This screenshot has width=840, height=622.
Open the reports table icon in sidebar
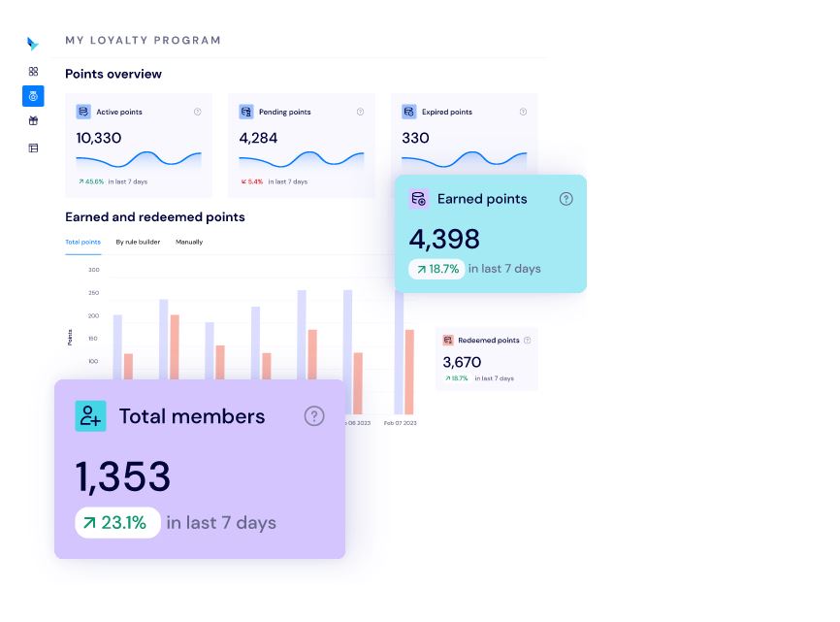33,147
